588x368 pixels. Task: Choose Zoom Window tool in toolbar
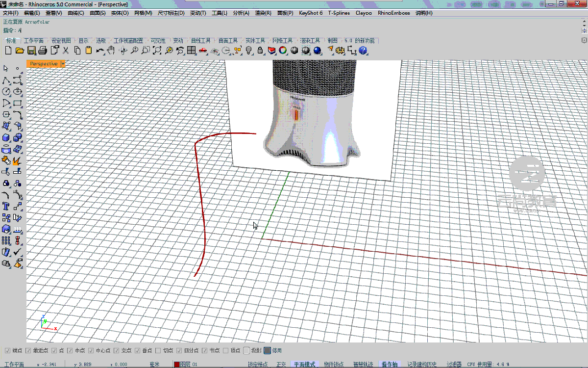pyautogui.click(x=146, y=50)
